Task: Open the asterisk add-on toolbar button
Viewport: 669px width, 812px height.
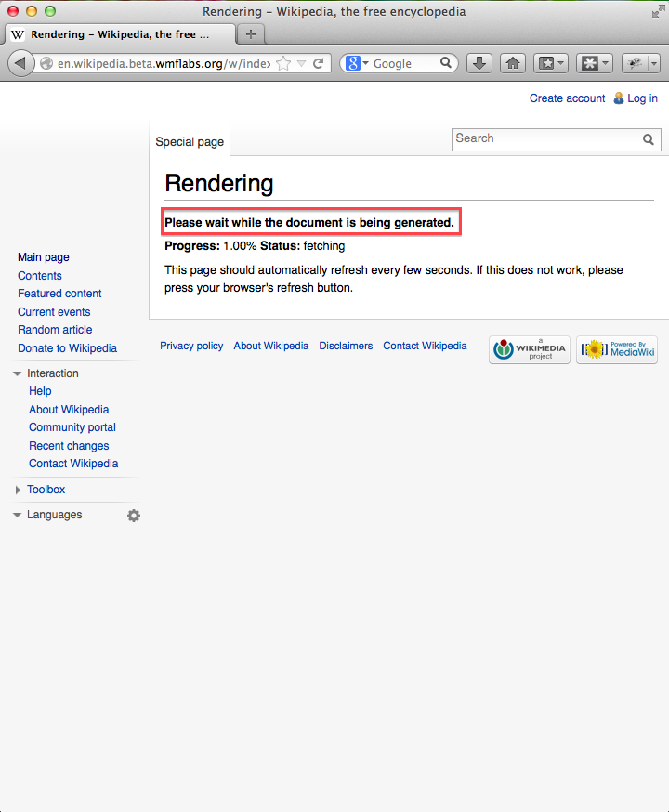Action: tap(595, 64)
